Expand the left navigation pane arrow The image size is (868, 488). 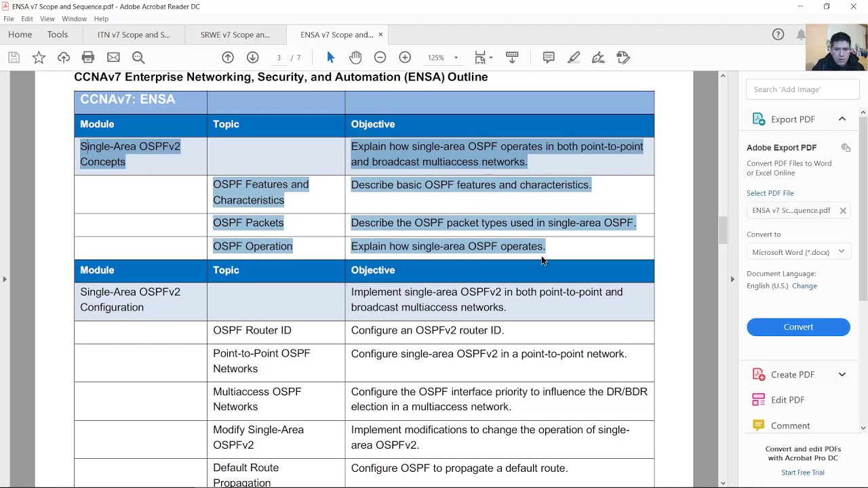[x=5, y=279]
